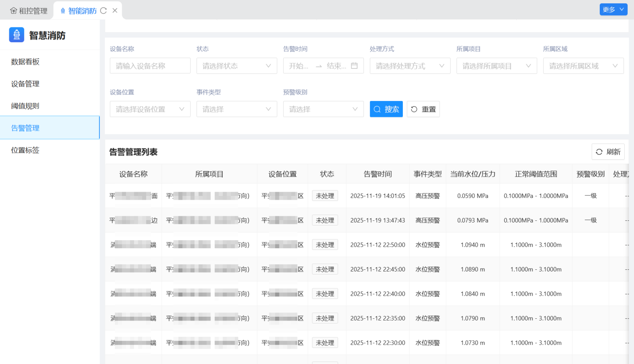The image size is (634, 364).
Task: Open the 预警级别 dropdown
Action: click(x=323, y=109)
